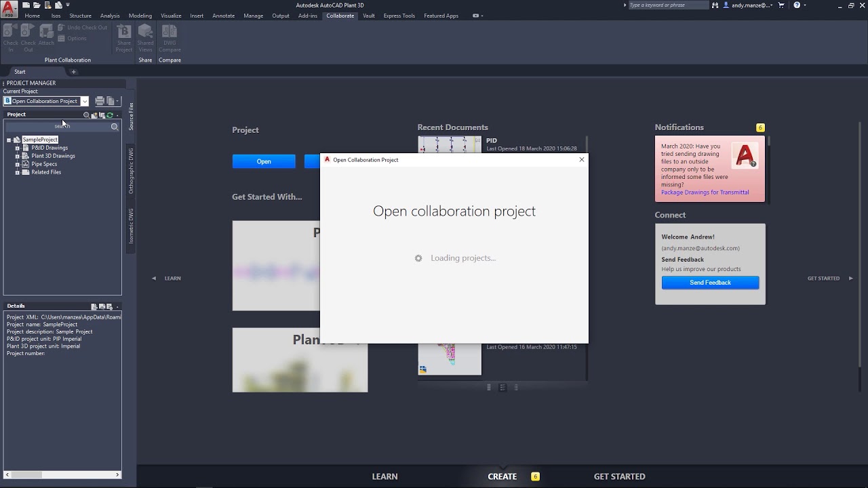Image resolution: width=868 pixels, height=488 pixels.
Task: Click the PID recent document thumbnail
Action: 450,144
